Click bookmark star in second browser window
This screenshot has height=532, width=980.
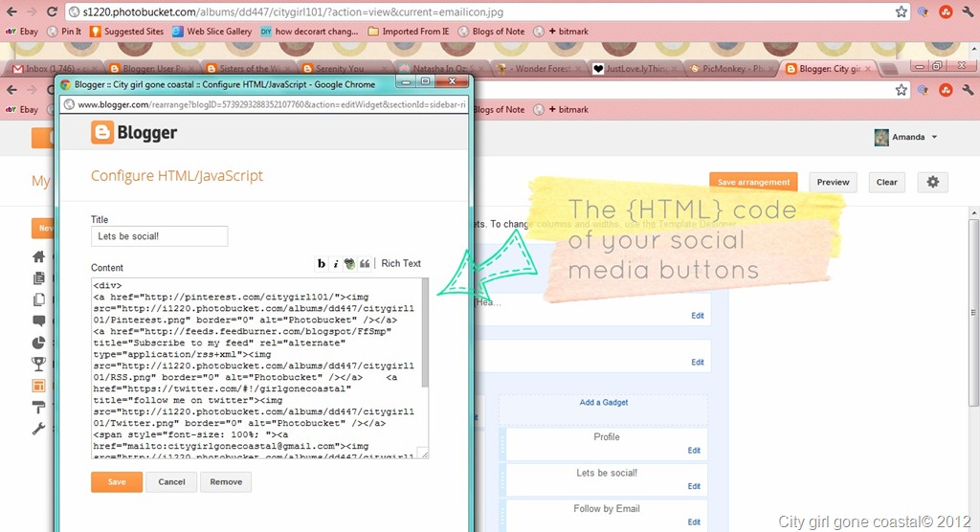pos(901,90)
